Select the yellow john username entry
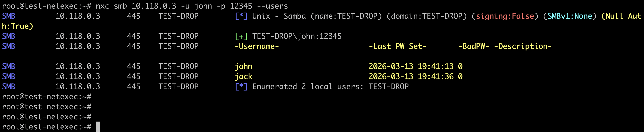 (244, 67)
